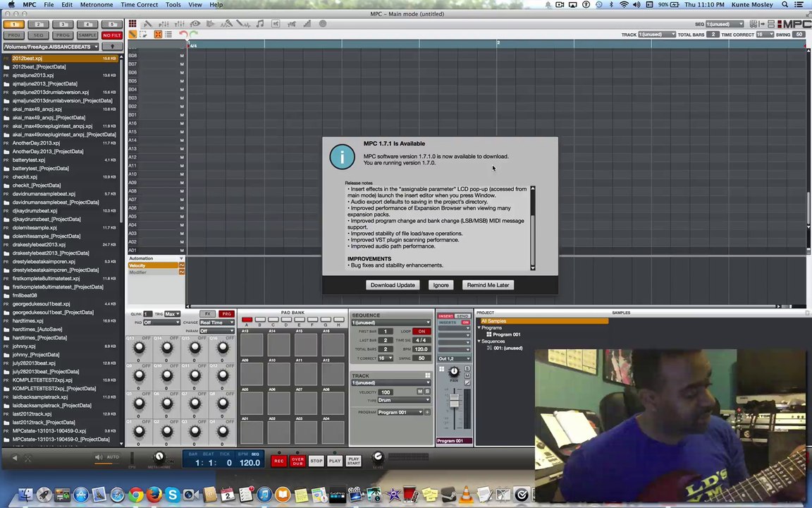
Task: Open the track view eye icon
Action: [x=195, y=24]
